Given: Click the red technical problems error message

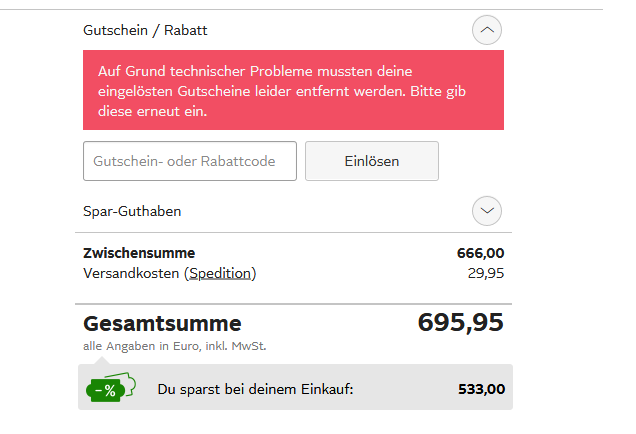Looking at the screenshot, I should point(293,91).
